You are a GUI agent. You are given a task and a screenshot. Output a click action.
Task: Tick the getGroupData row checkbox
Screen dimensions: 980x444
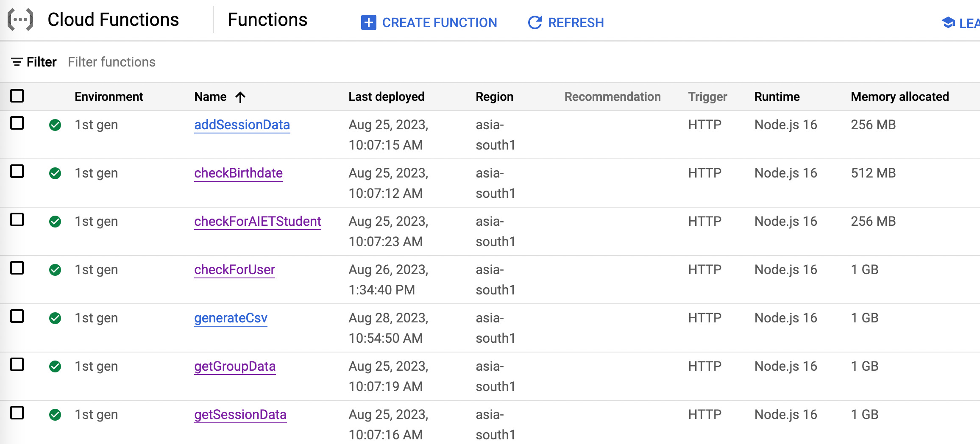tap(17, 365)
